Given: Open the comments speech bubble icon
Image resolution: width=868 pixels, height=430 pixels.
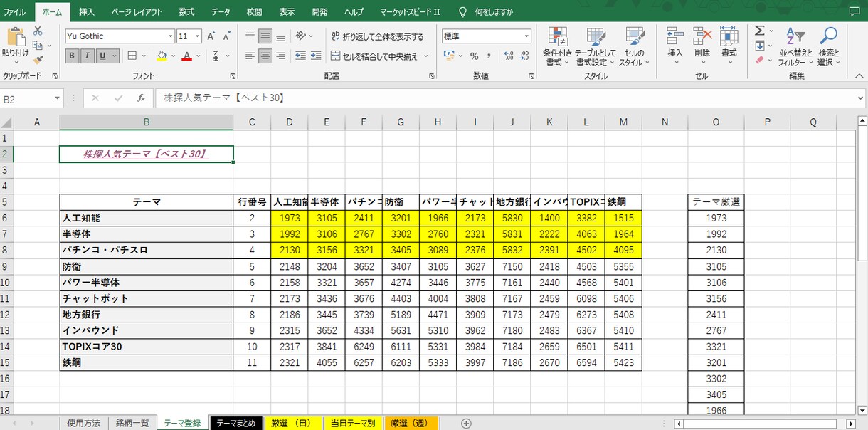Looking at the screenshot, I should pos(854,12).
